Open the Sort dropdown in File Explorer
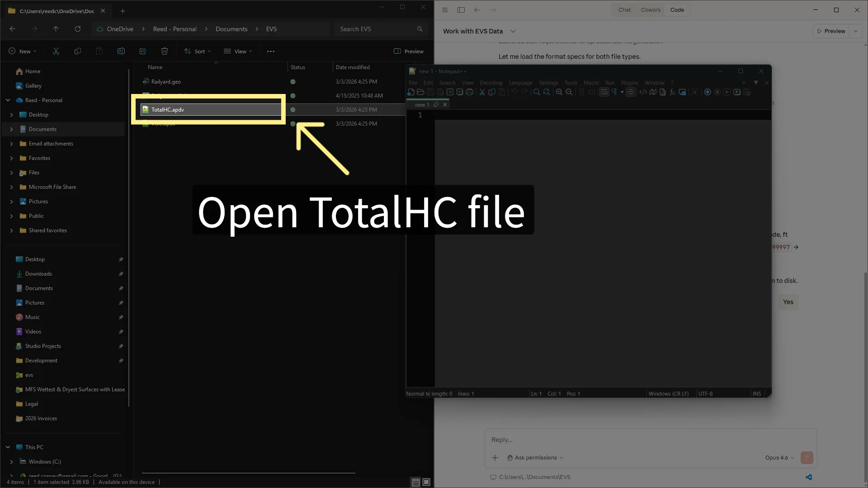 [198, 51]
